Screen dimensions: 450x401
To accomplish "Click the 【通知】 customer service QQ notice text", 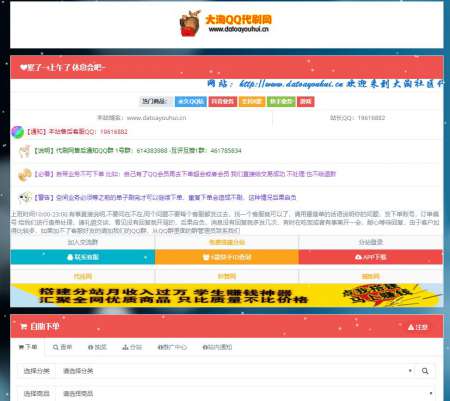I will (77, 132).
